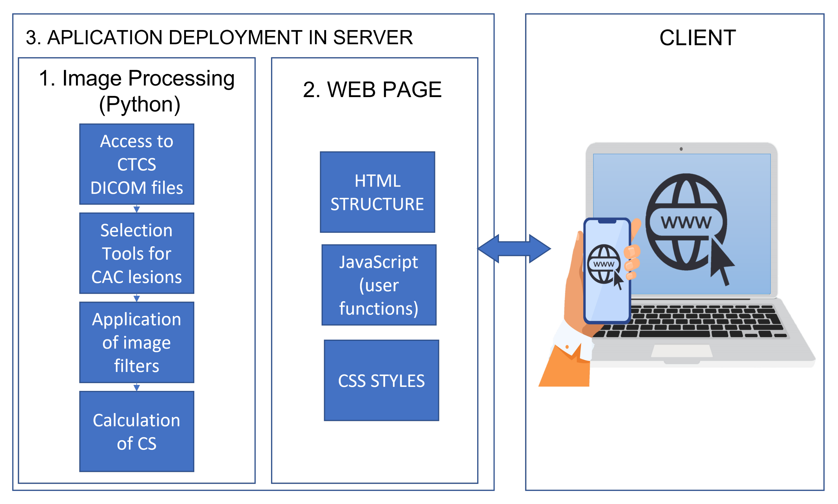Click arrow below Access to CTCS box
The width and height of the screenshot is (838, 504).
click(x=137, y=208)
